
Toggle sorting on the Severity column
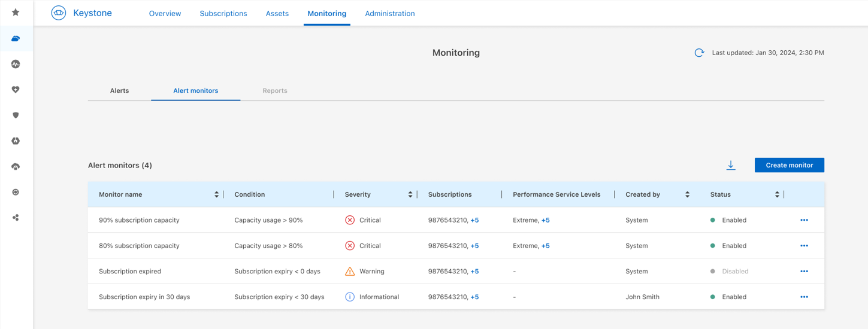pos(410,194)
